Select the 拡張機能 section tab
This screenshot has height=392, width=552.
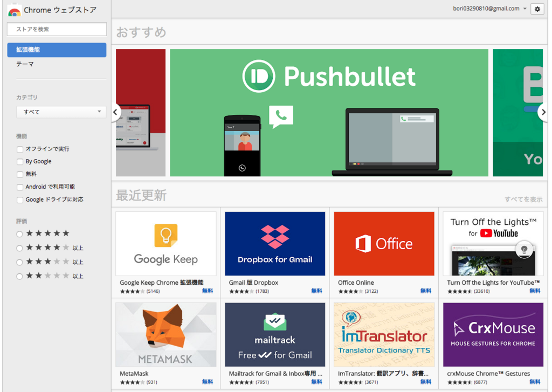pyautogui.click(x=57, y=50)
